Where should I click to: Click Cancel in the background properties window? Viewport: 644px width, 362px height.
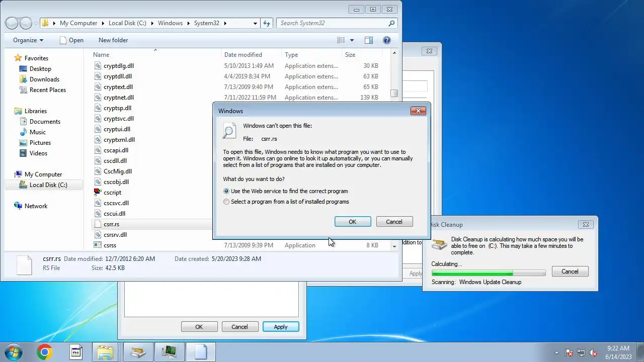click(x=239, y=327)
